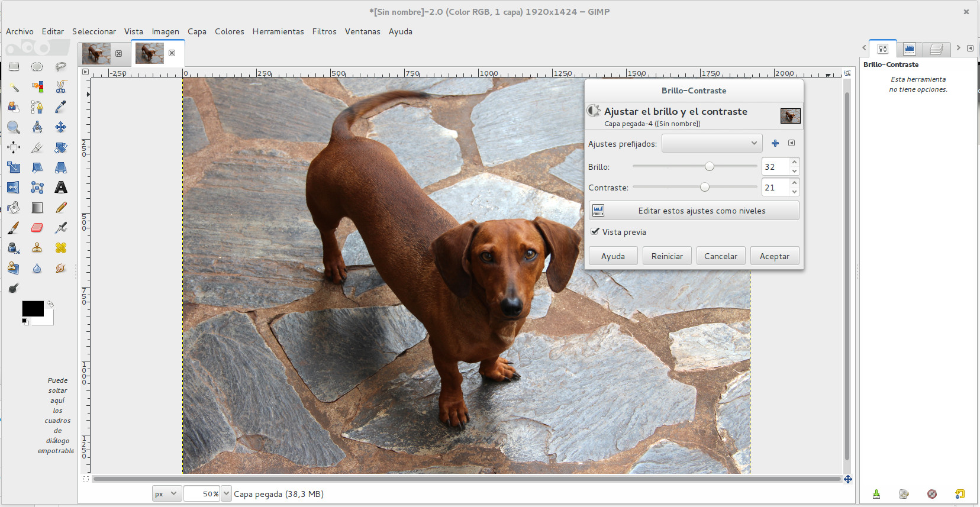Image resolution: width=980 pixels, height=507 pixels.
Task: Select the Foreground Select tool
Action: pyautogui.click(x=14, y=107)
